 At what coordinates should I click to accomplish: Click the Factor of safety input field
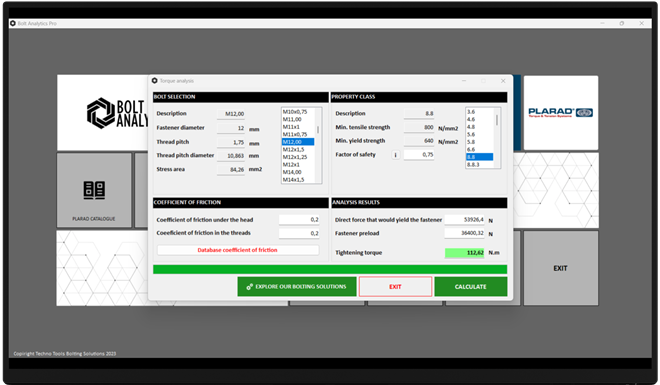click(x=419, y=155)
